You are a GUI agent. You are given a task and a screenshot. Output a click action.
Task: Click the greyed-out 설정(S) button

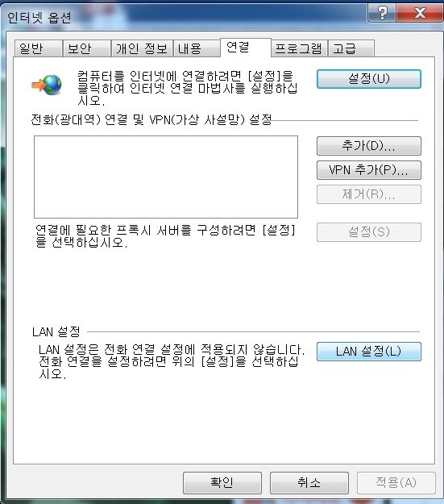coord(369,232)
